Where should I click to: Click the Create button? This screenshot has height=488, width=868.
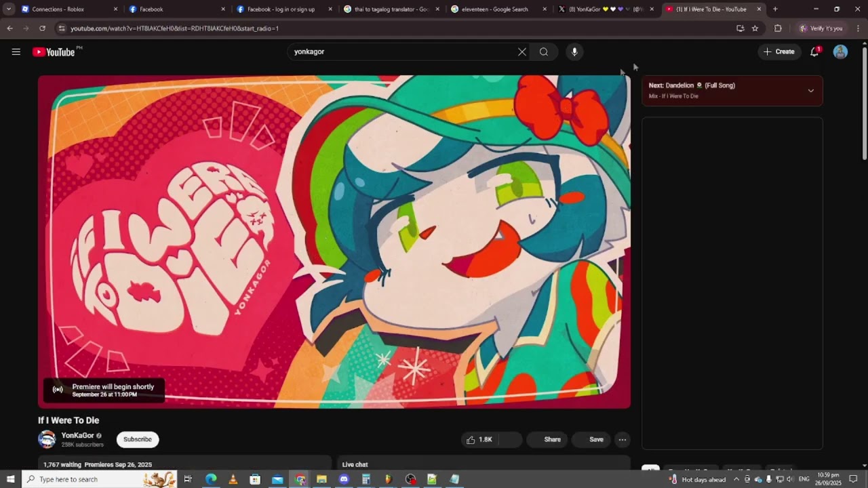point(779,52)
